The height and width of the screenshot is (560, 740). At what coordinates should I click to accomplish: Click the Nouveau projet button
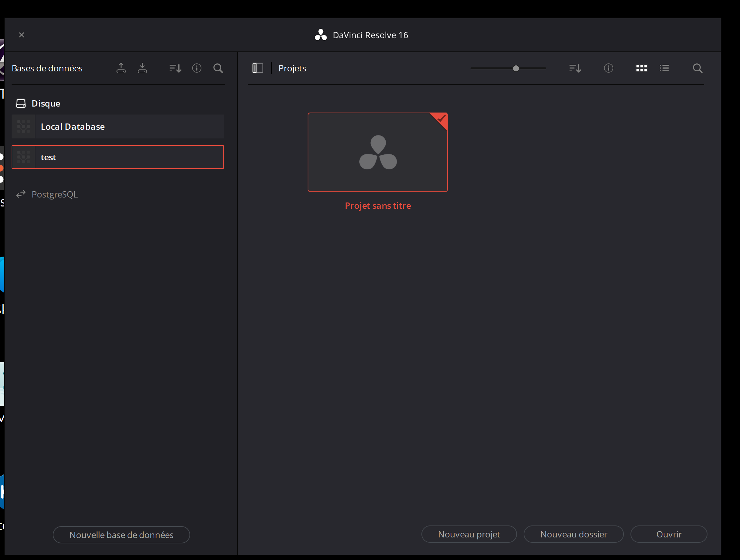[x=469, y=534]
